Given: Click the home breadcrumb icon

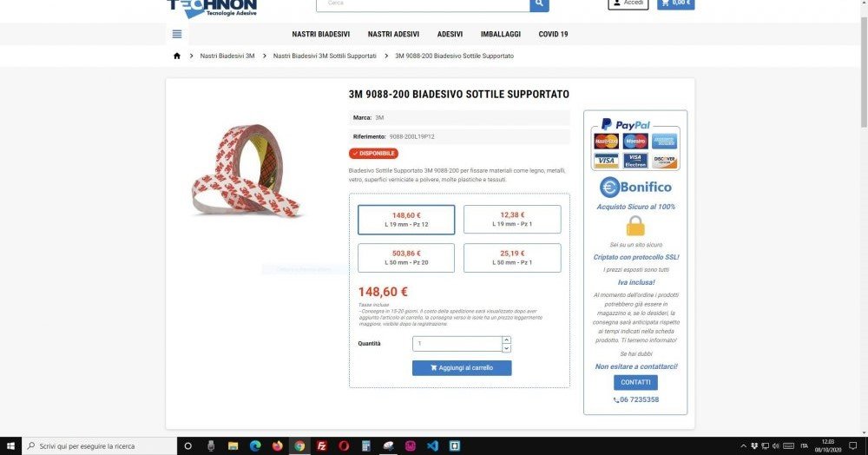Looking at the screenshot, I should [x=176, y=56].
